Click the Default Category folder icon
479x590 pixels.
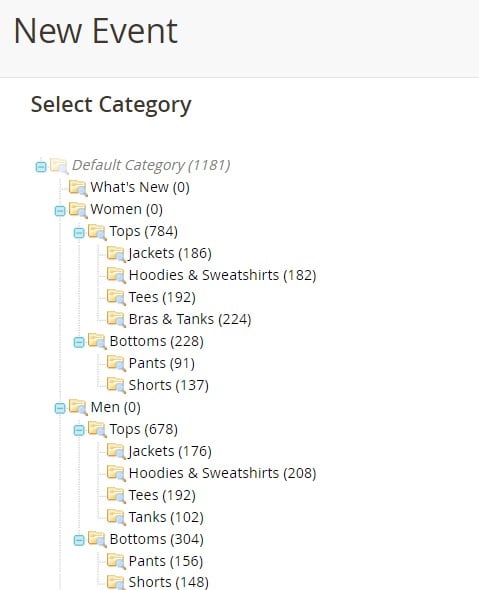point(59,166)
